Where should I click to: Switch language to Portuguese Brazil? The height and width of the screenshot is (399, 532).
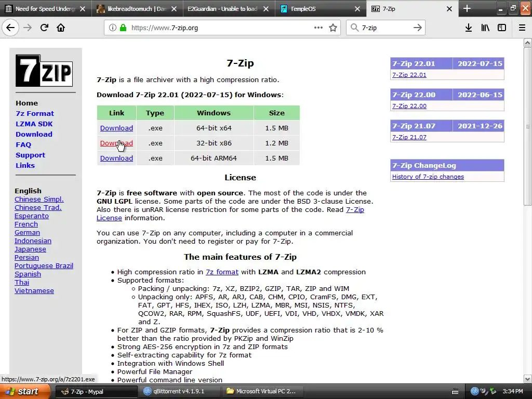click(44, 265)
